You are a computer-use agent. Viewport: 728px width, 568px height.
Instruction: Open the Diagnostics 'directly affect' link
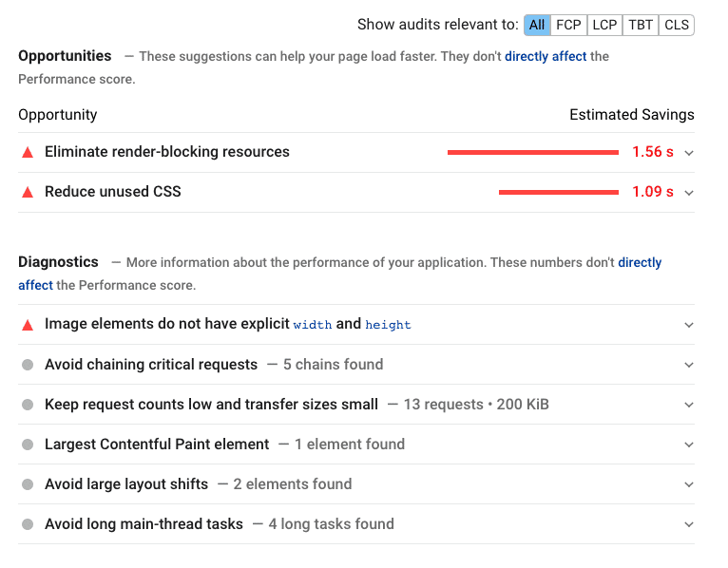[640, 262]
